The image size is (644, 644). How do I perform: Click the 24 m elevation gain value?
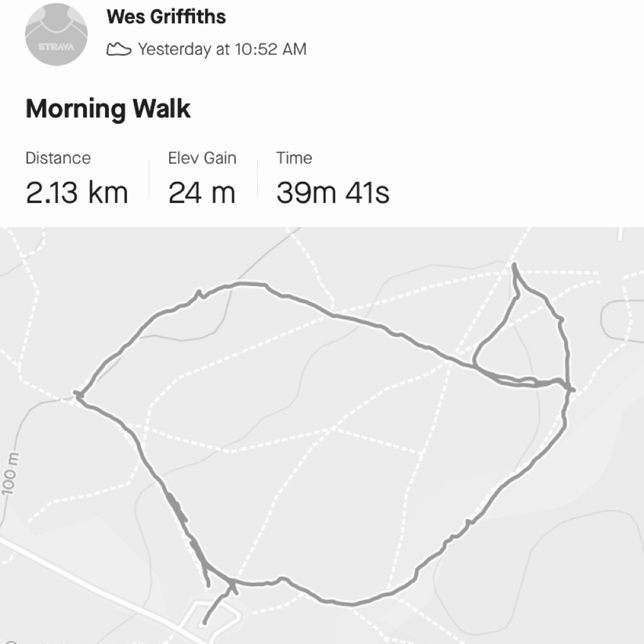coord(202,192)
